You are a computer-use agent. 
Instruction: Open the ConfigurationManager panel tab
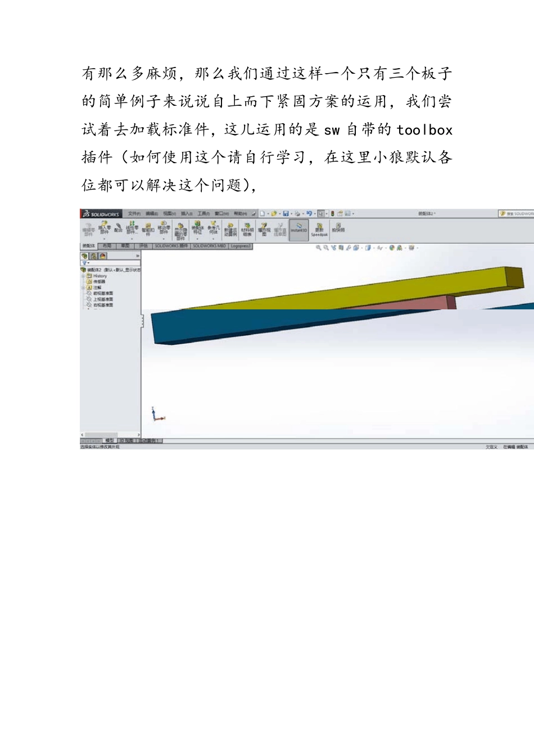[94, 256]
